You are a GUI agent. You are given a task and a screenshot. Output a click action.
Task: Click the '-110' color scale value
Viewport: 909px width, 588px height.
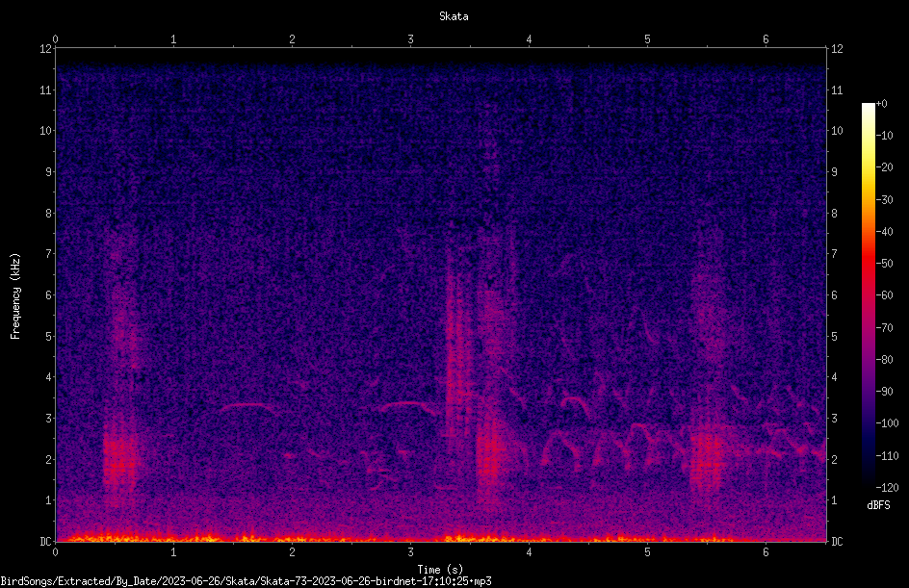coord(887,456)
